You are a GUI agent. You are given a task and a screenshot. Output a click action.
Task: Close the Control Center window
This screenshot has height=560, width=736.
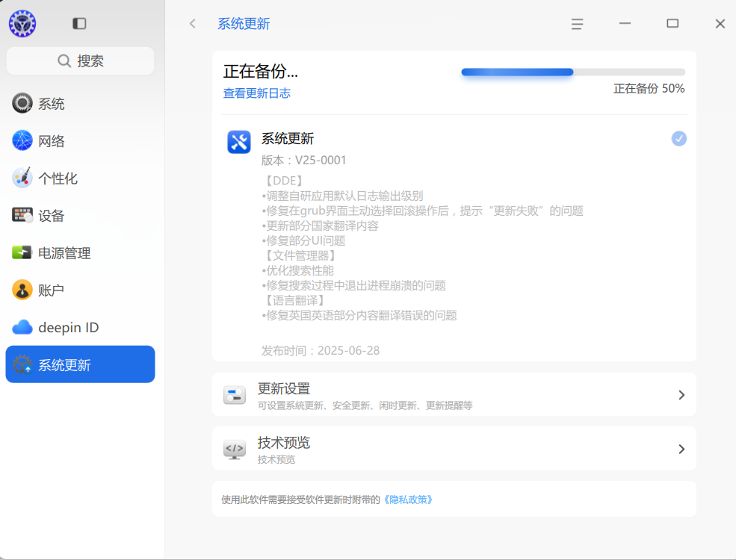click(x=720, y=24)
